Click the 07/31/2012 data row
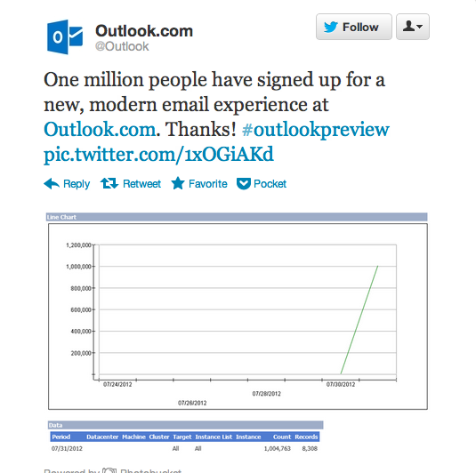 184,448
